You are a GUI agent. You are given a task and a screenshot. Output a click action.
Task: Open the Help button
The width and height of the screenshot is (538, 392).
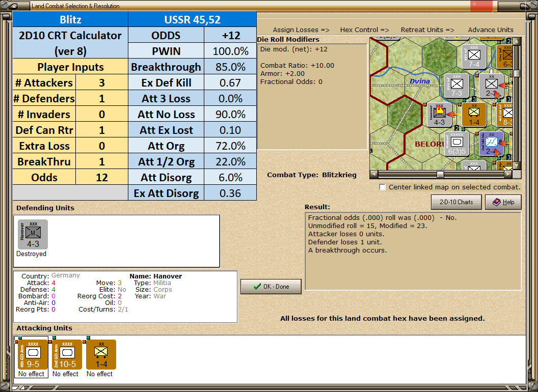coord(503,202)
